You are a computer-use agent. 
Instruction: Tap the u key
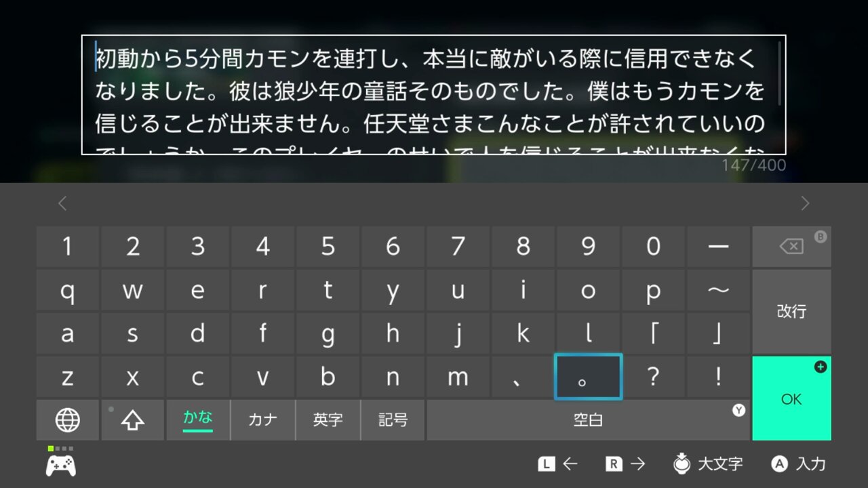pyautogui.click(x=458, y=290)
